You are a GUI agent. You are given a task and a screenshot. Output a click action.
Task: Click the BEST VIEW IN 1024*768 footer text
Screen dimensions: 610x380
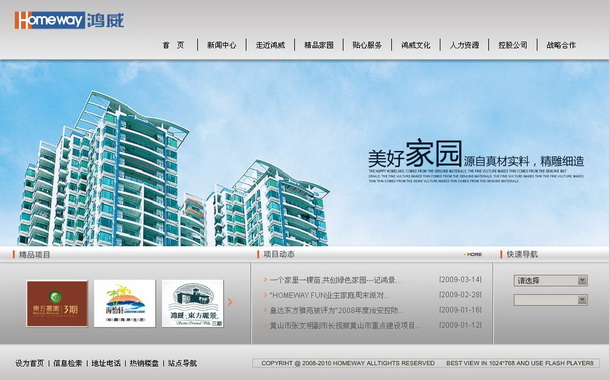click(520, 363)
